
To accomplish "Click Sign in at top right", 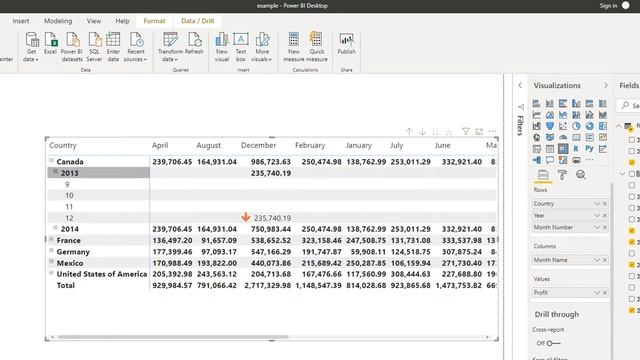I will 608,6.
